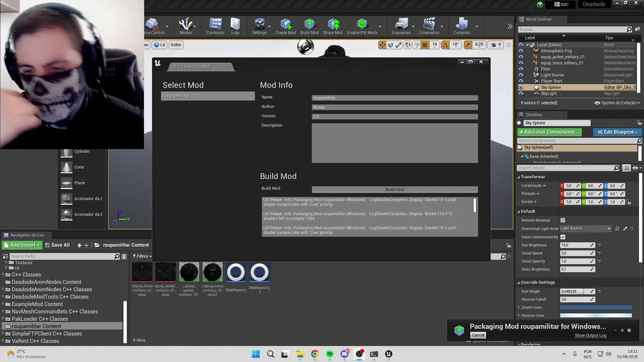Click the browse-to-asset magnifier for Light Source
Screen dimensions: 644x362
pyautogui.click(x=617, y=229)
